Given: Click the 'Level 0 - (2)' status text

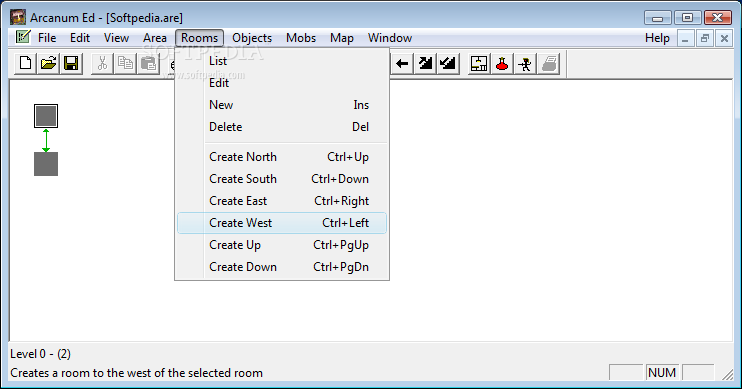Looking at the screenshot, I should coord(41,354).
